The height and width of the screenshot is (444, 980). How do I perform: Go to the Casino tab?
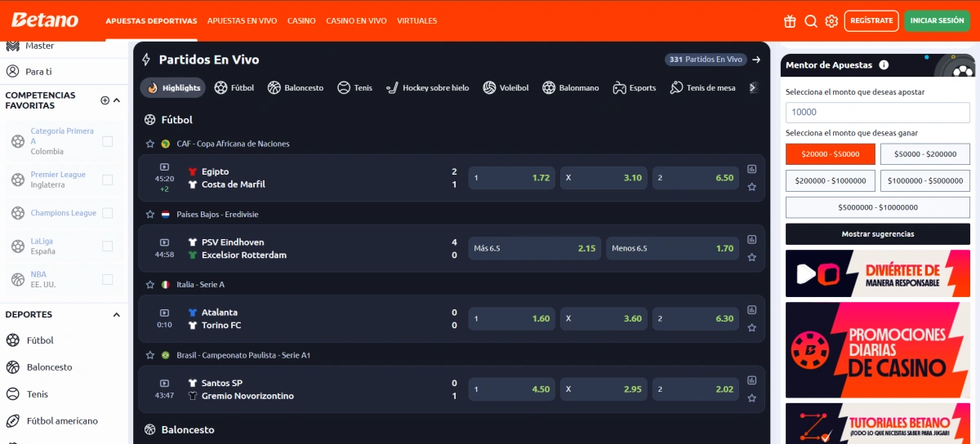tap(301, 21)
